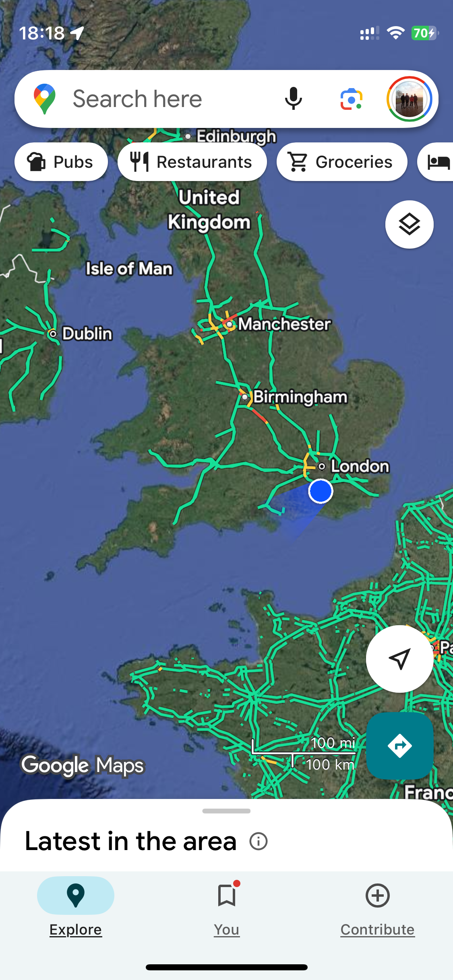Open the map layers button
Viewport: 453px width, 980px height.
pyautogui.click(x=410, y=224)
